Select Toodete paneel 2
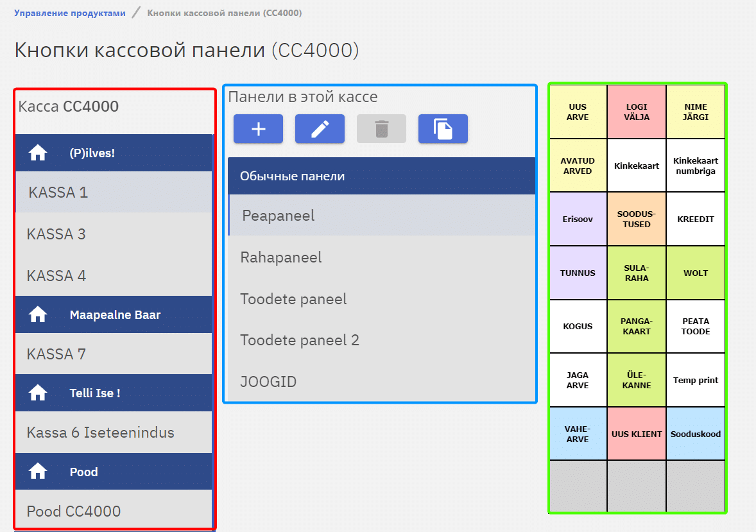This screenshot has width=756, height=532. coord(300,340)
